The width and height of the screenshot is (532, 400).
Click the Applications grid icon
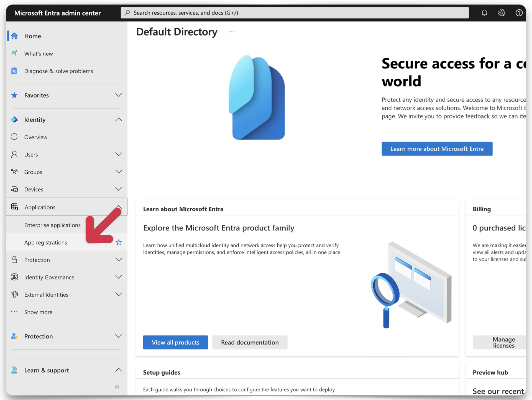point(14,207)
